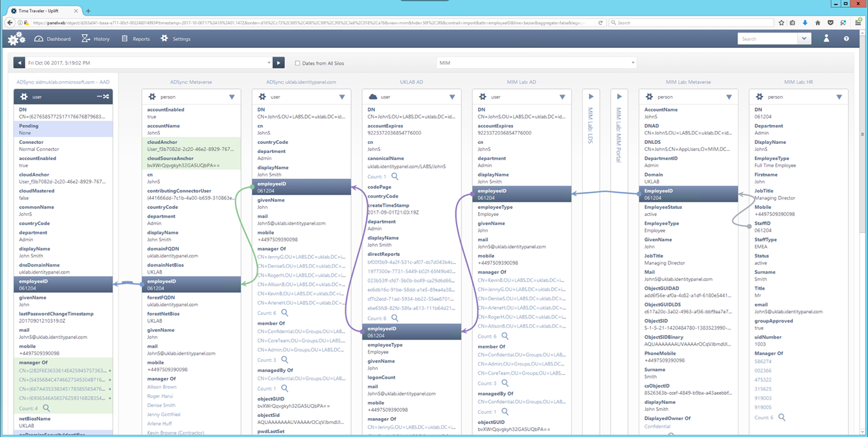Expand the collapsed MIM Lab: MIM Portal column
The height and width of the screenshot is (437, 868).
(x=619, y=97)
